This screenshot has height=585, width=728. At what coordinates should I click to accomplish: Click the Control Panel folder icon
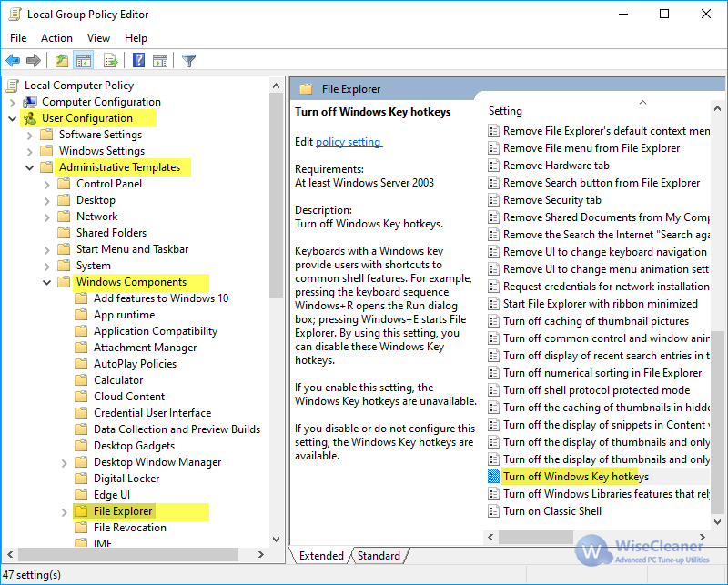coord(64,184)
